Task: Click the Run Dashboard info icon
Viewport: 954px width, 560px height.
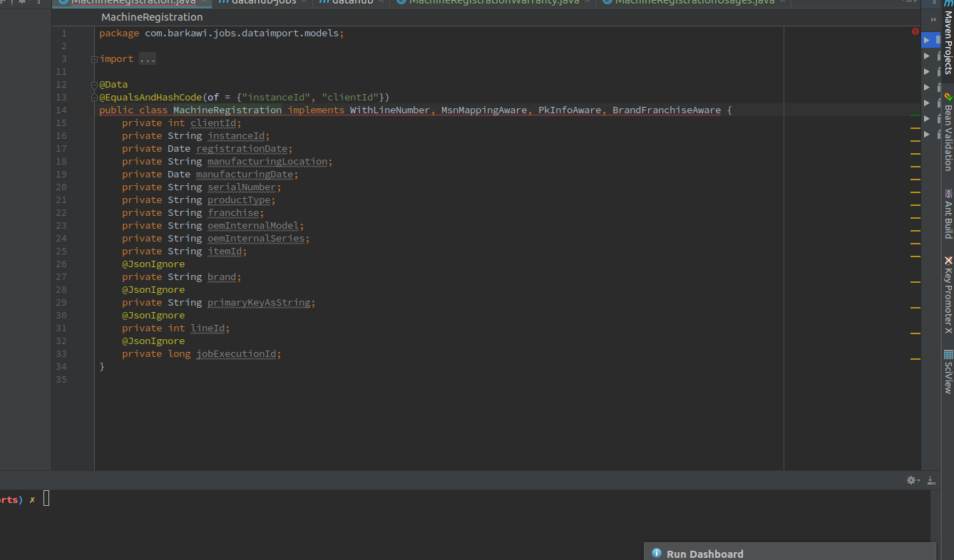Action: [657, 554]
